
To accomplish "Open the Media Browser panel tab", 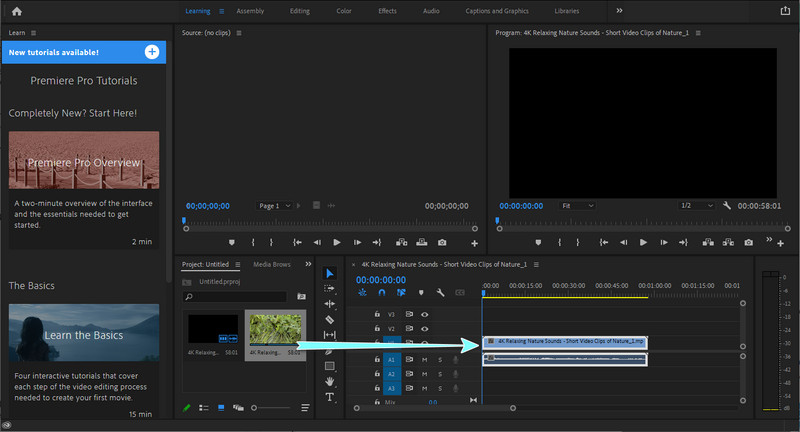I will point(272,265).
